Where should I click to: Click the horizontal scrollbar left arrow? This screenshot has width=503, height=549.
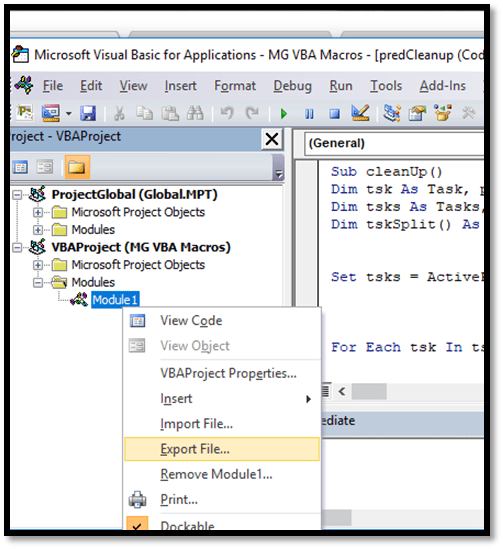coord(342,391)
